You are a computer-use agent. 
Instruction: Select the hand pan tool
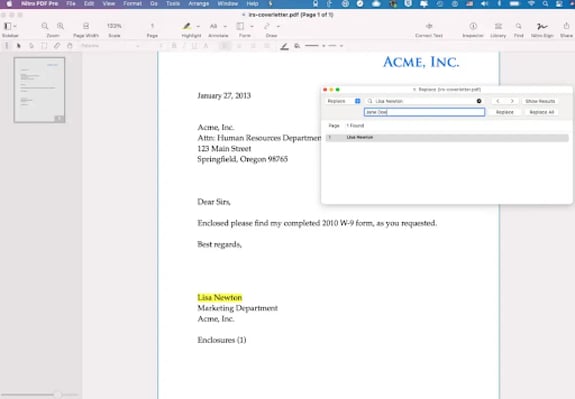click(x=70, y=46)
